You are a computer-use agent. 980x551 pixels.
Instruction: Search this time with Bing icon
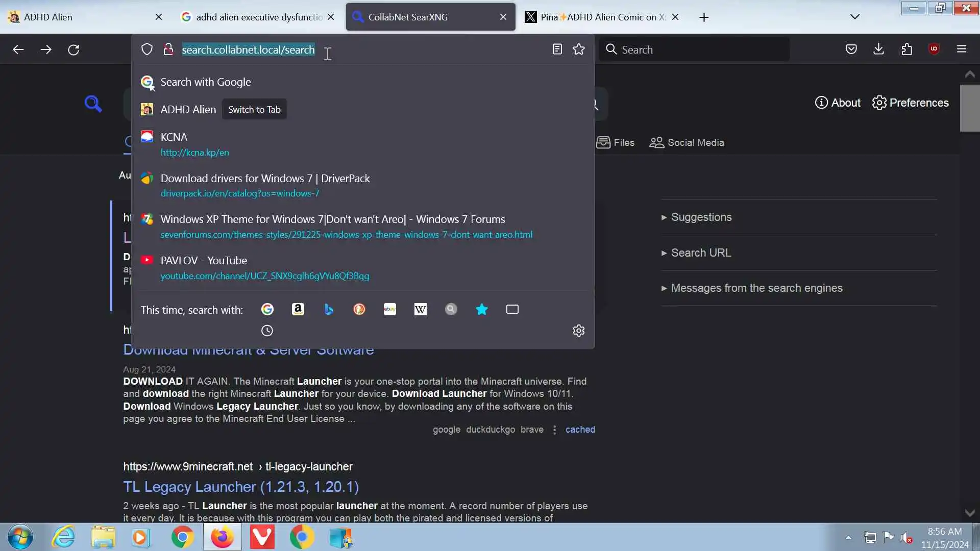click(x=329, y=309)
